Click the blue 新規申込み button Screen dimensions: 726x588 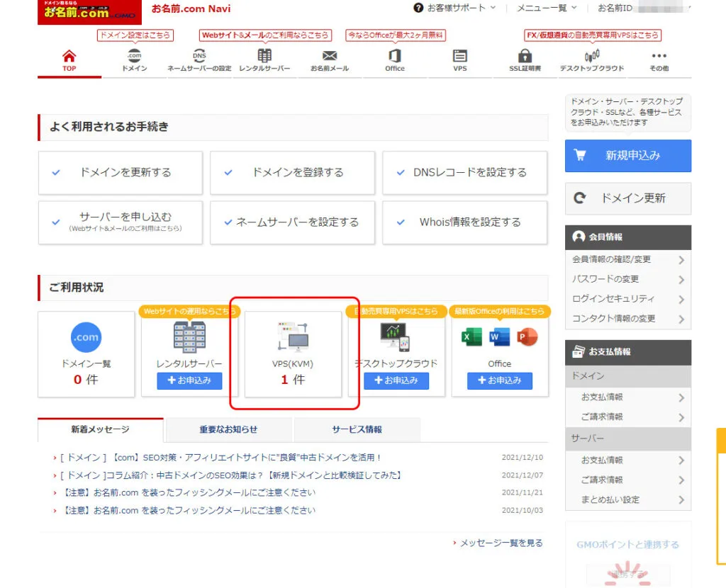pos(627,156)
